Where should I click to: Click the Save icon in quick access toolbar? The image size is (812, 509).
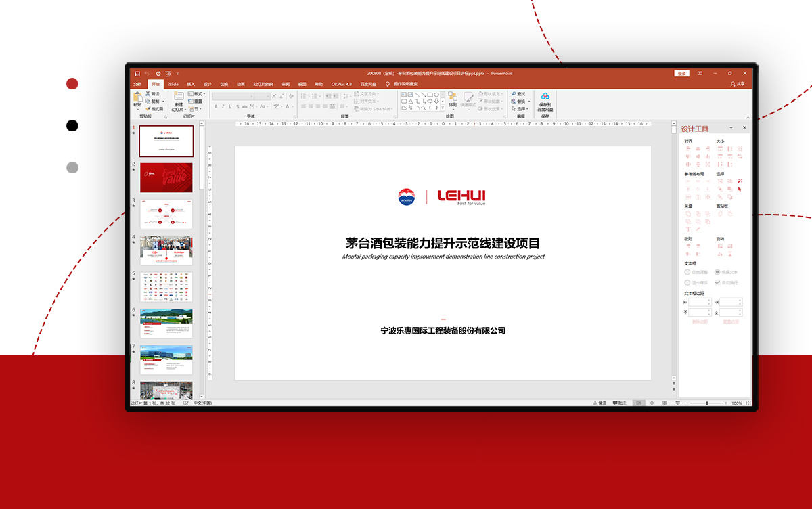click(137, 73)
